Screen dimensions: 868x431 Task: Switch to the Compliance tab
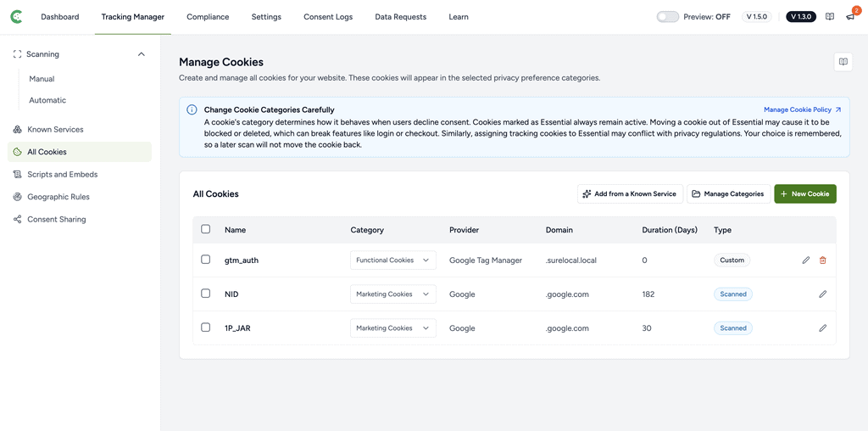point(208,17)
